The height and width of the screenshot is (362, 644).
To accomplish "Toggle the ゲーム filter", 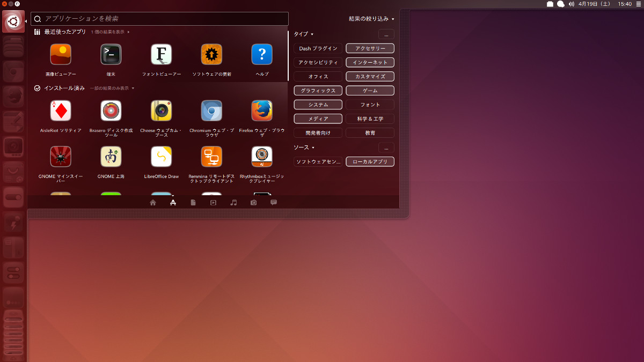I will point(370,91).
